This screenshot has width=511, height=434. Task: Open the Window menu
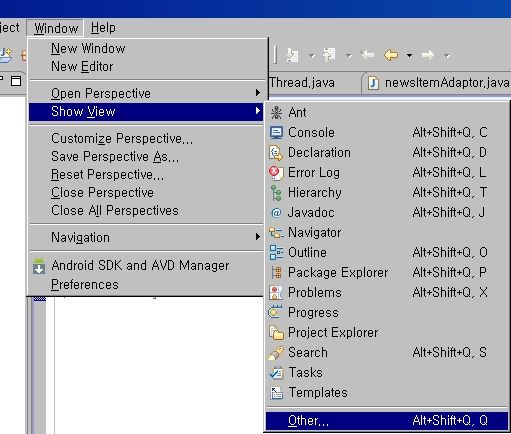[56, 28]
